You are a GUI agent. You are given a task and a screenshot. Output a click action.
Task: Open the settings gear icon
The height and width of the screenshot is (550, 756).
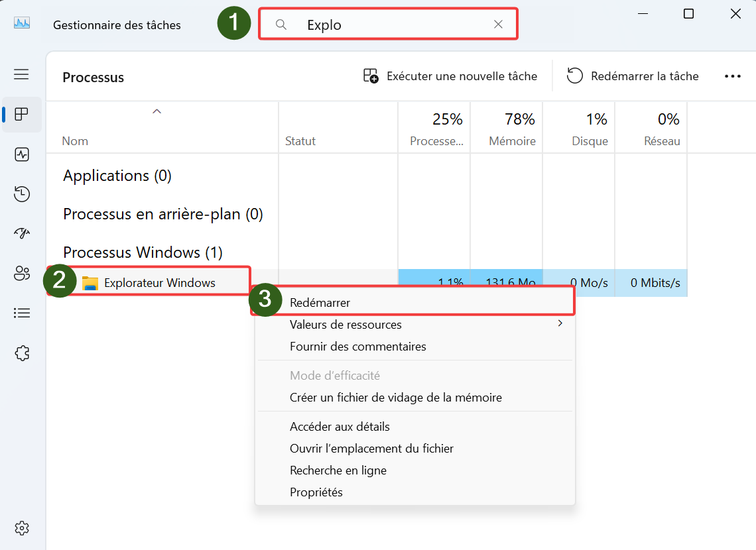pyautogui.click(x=21, y=528)
